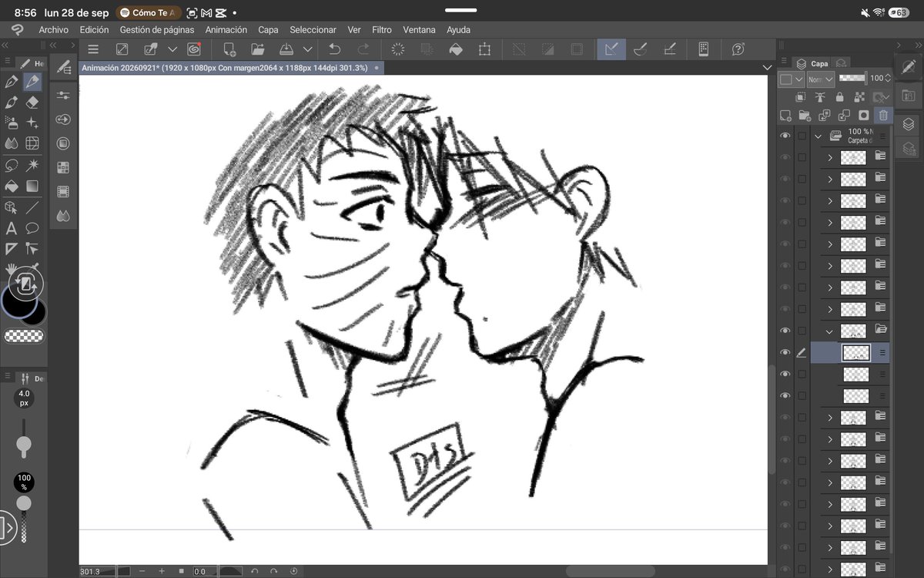Select the Balloon tool
This screenshot has width=924, height=578.
click(x=32, y=228)
